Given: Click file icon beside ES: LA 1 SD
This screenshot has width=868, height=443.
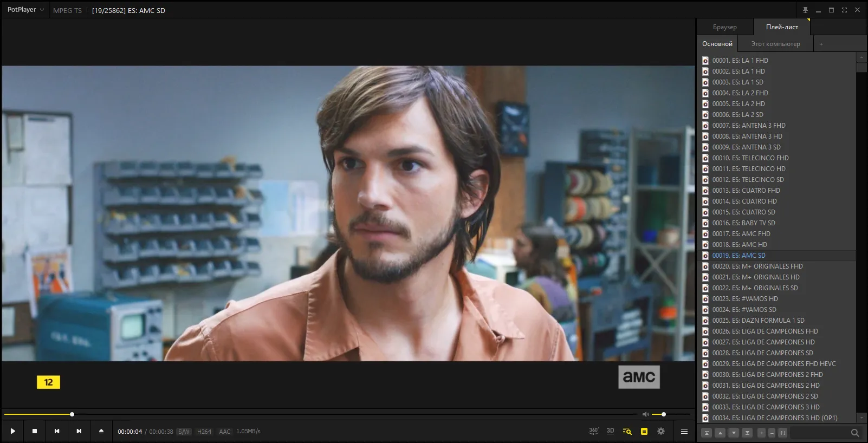Looking at the screenshot, I should tap(705, 82).
